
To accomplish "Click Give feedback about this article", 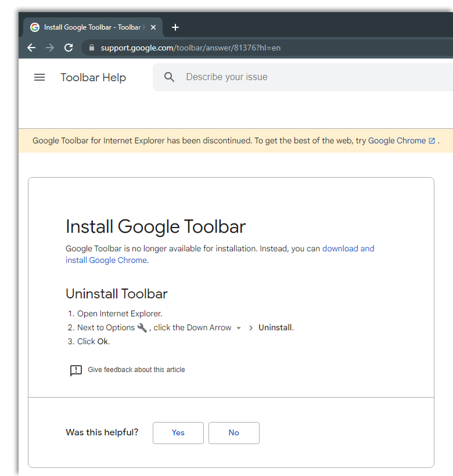I will (x=136, y=370).
